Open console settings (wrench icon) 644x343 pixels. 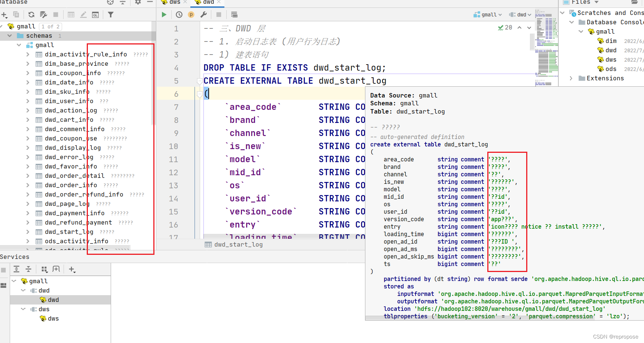pyautogui.click(x=203, y=15)
